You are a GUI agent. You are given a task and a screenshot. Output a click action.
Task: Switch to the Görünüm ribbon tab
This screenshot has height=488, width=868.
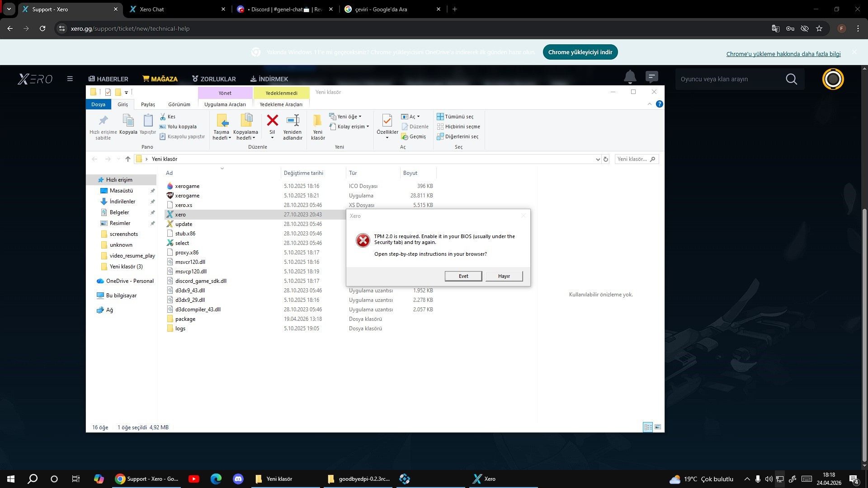[x=179, y=104]
